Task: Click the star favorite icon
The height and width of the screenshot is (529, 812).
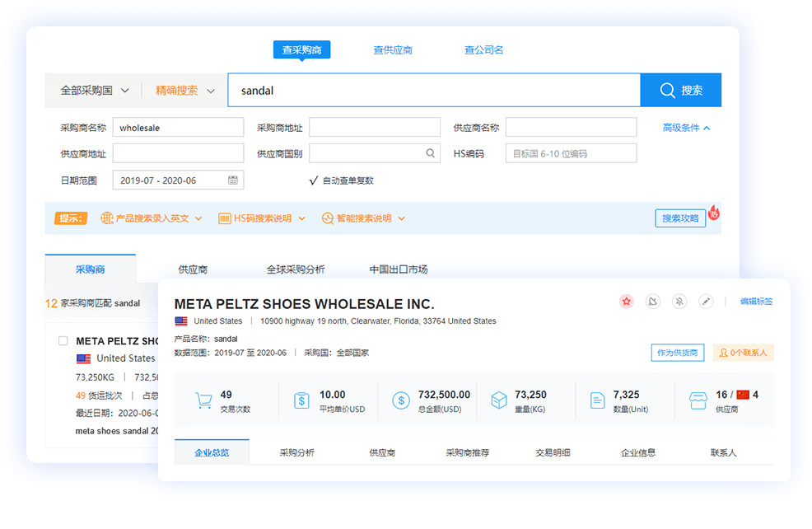Action: point(627,302)
